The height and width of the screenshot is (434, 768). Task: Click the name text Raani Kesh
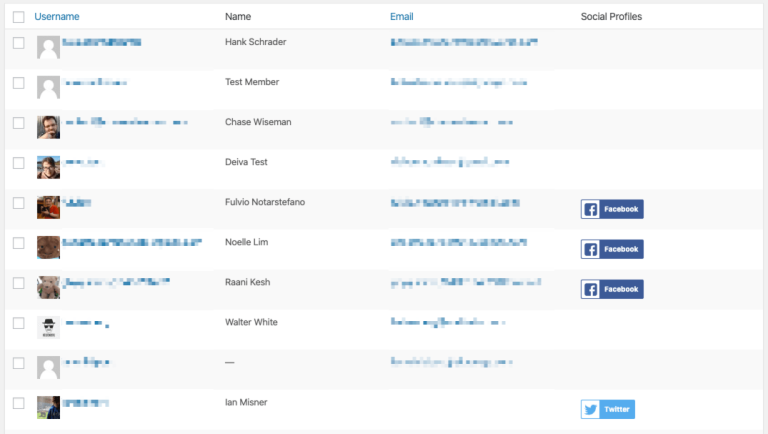(x=248, y=282)
